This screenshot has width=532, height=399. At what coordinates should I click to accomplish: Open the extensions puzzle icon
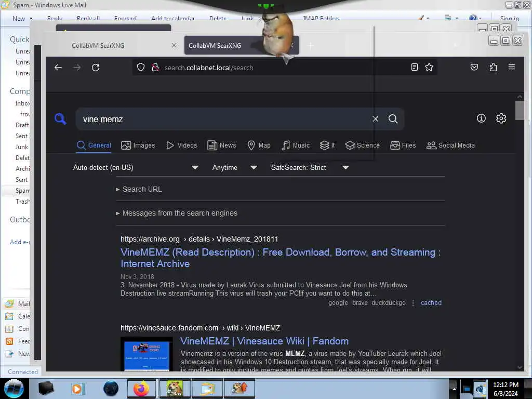pyautogui.click(x=493, y=67)
